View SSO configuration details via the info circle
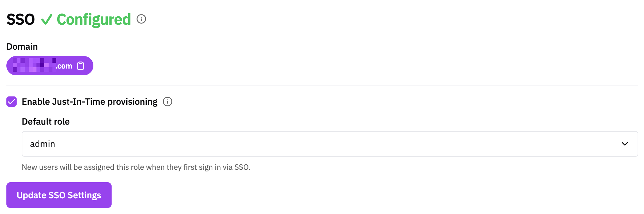The width and height of the screenshot is (644, 214). (x=142, y=19)
